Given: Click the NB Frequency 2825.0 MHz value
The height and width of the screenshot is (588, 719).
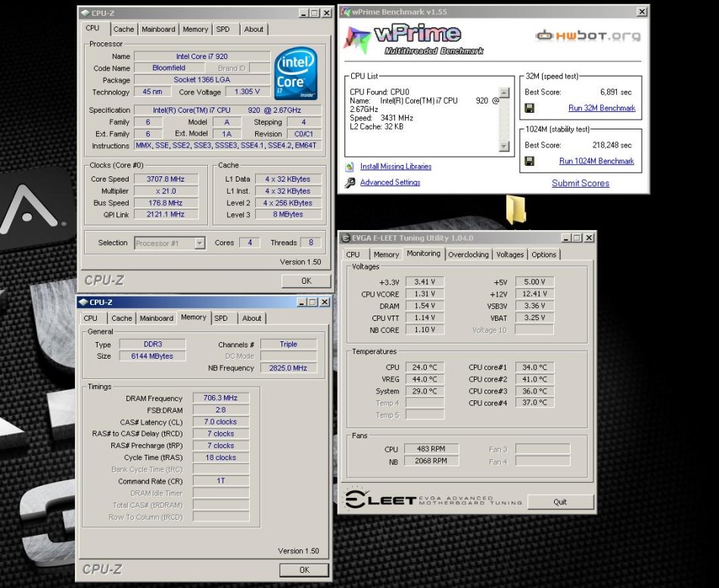Looking at the screenshot, I should pos(288,368).
